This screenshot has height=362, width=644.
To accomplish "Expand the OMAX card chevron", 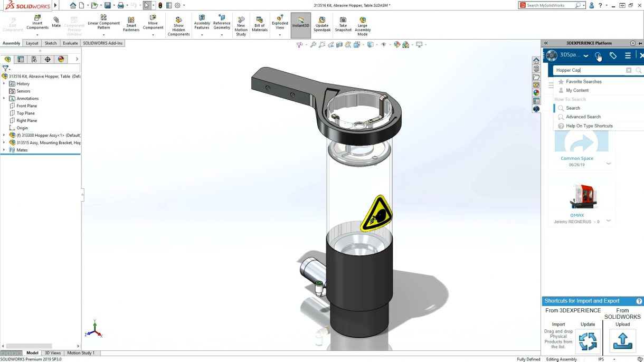I will pyautogui.click(x=609, y=221).
